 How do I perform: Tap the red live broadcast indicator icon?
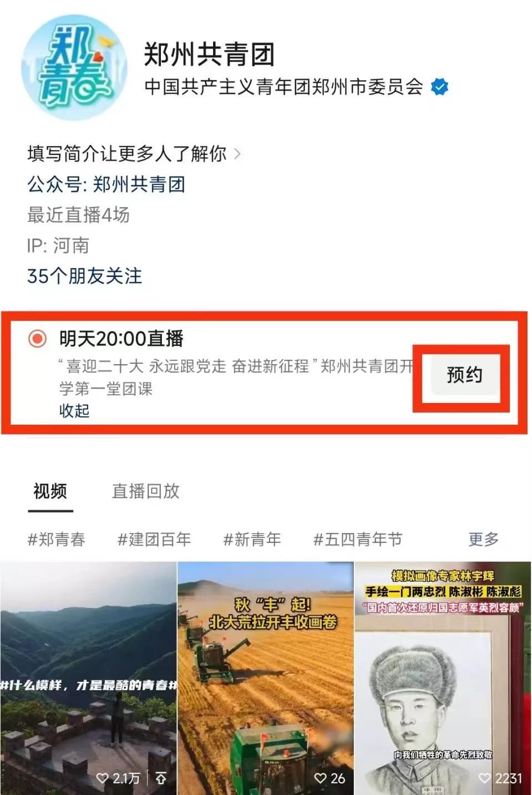(37, 338)
